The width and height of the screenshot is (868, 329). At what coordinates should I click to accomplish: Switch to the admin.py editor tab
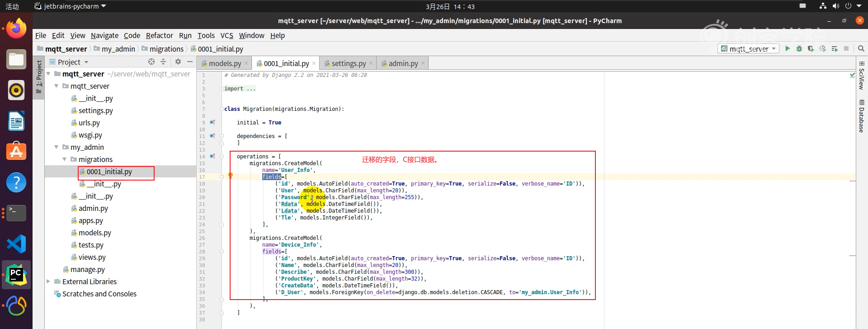[x=403, y=63]
